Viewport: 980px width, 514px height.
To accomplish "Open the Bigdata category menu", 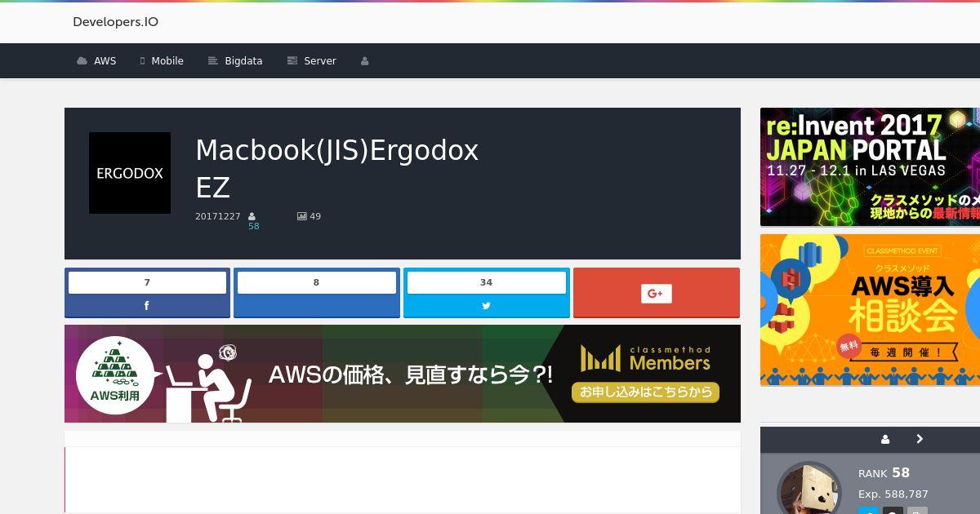I will pos(235,61).
